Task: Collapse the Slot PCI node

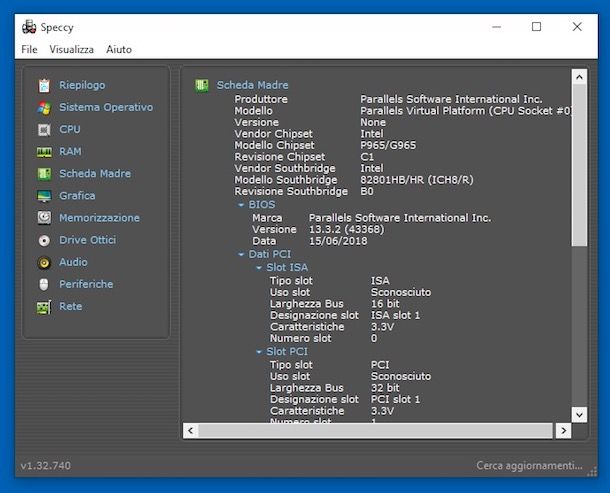Action: [x=258, y=352]
